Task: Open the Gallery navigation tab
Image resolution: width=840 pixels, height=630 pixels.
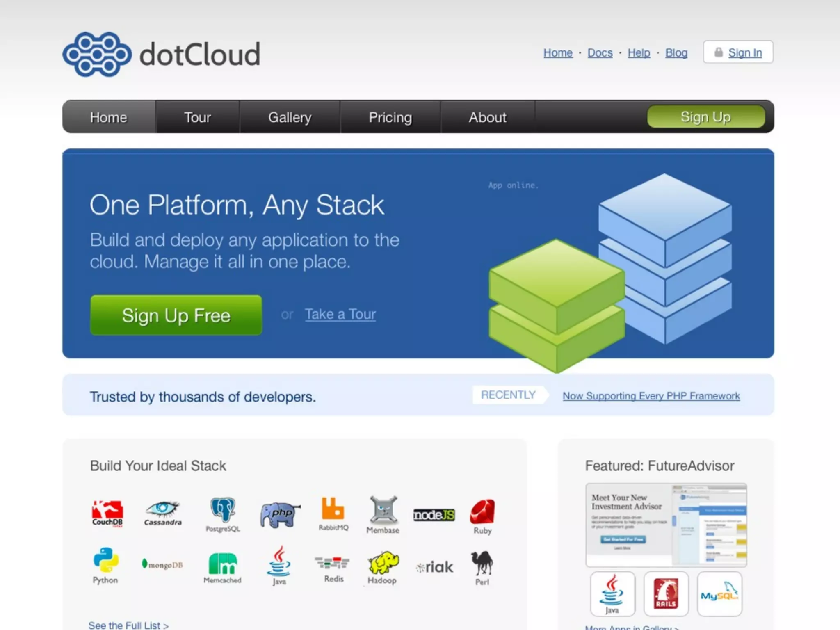Action: [x=290, y=117]
